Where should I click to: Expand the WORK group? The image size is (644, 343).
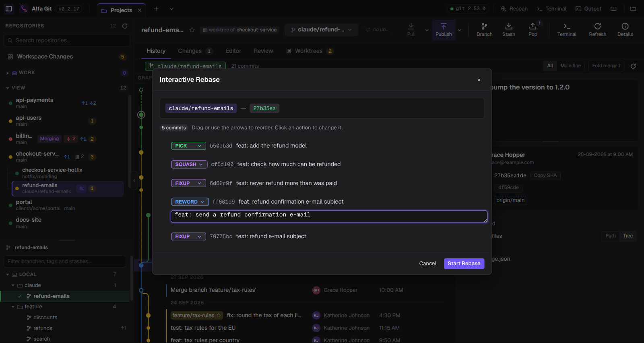(8, 73)
